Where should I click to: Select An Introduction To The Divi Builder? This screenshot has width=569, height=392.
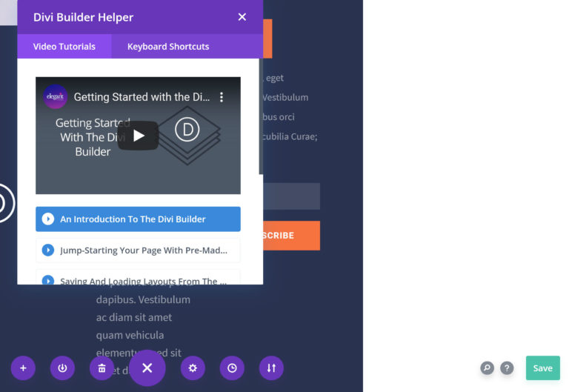click(x=138, y=219)
